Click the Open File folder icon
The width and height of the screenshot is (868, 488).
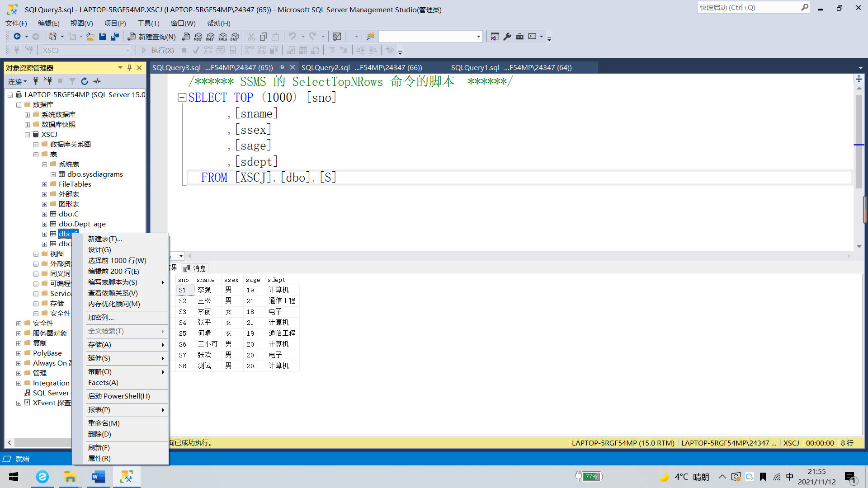(x=90, y=37)
